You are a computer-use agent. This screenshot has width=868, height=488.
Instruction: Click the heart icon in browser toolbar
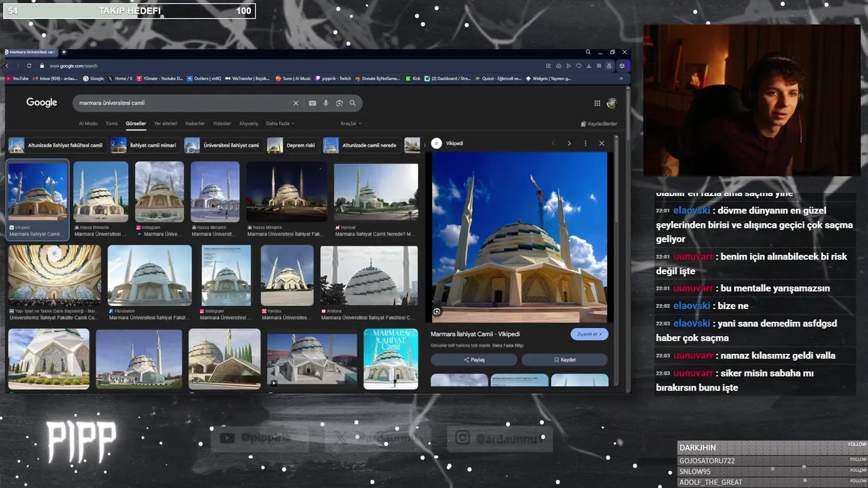pyautogui.click(x=578, y=66)
